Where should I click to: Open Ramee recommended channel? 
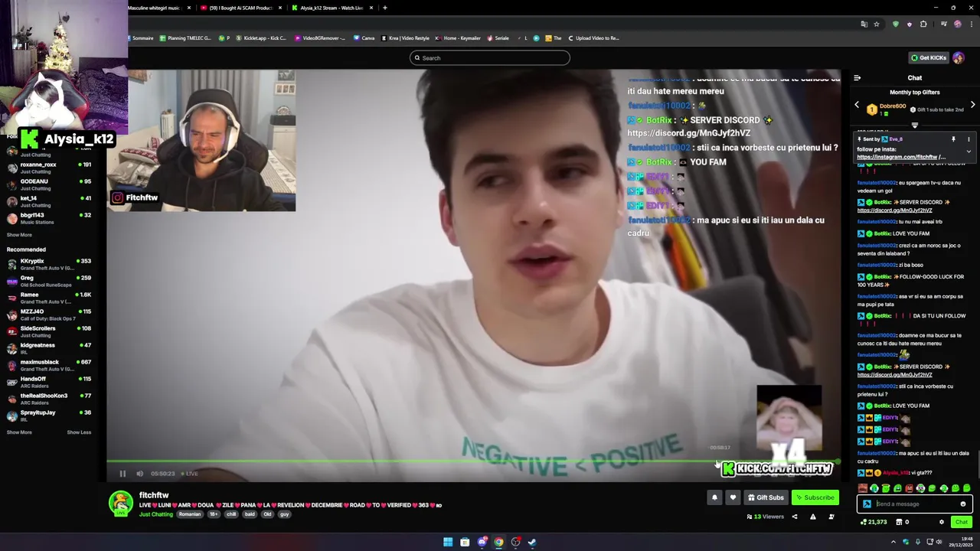(x=50, y=298)
